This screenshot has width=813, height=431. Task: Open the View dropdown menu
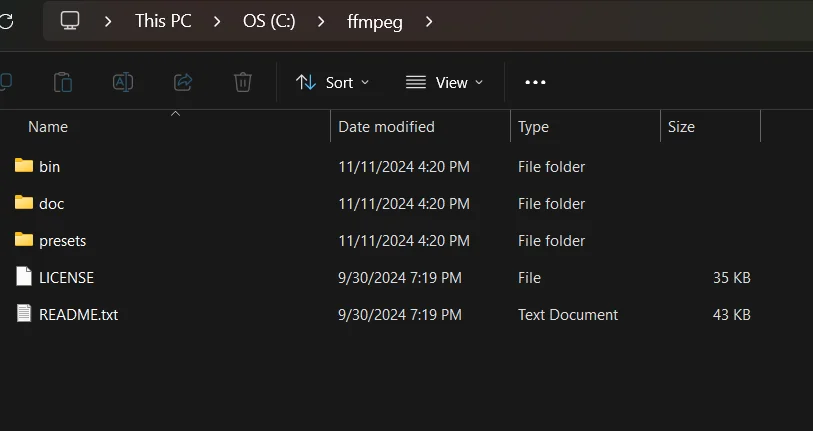(444, 82)
